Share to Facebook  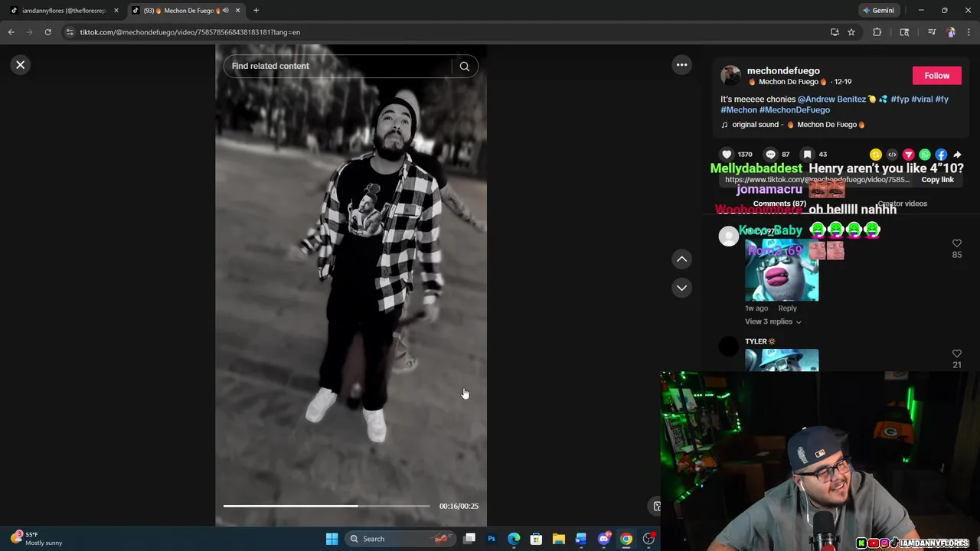(941, 155)
